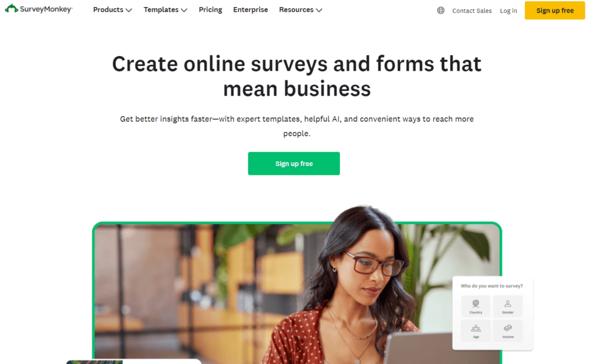
Task: Click the SurveyMonkey wordmark text
Action: click(x=46, y=9)
